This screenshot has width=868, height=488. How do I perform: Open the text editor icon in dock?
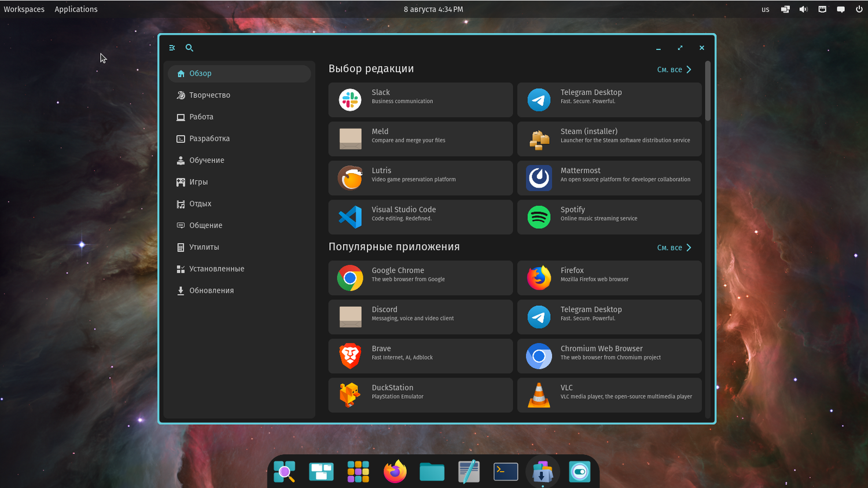click(x=469, y=472)
